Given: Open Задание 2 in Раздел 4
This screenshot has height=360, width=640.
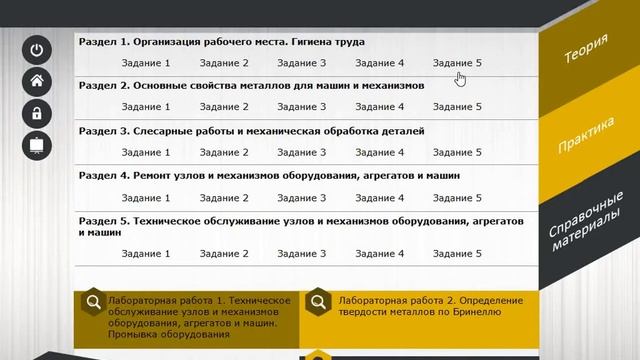Looking at the screenshot, I should pyautogui.click(x=224, y=198).
